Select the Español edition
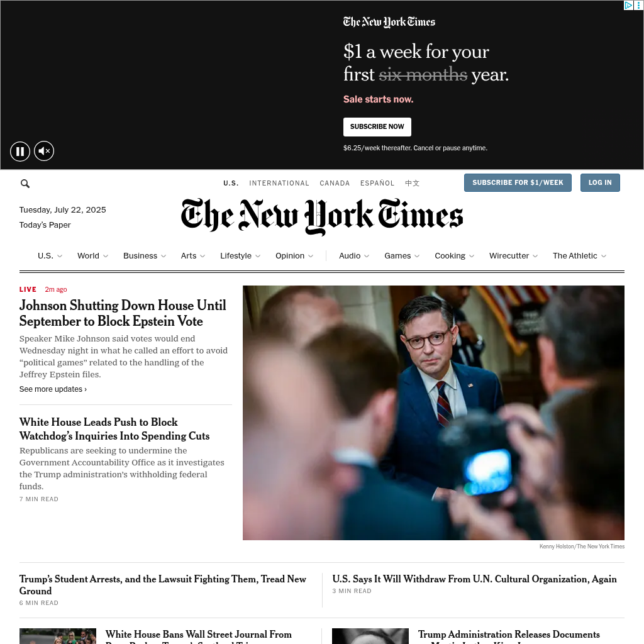 point(377,183)
